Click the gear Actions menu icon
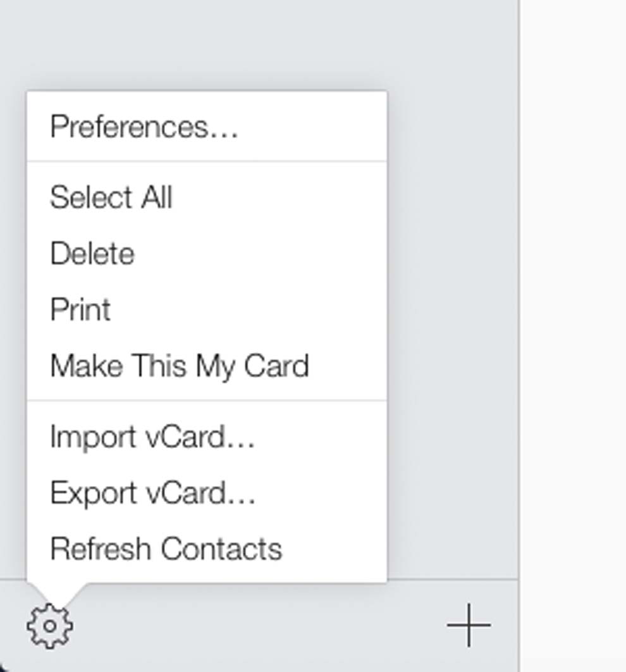 (x=50, y=626)
